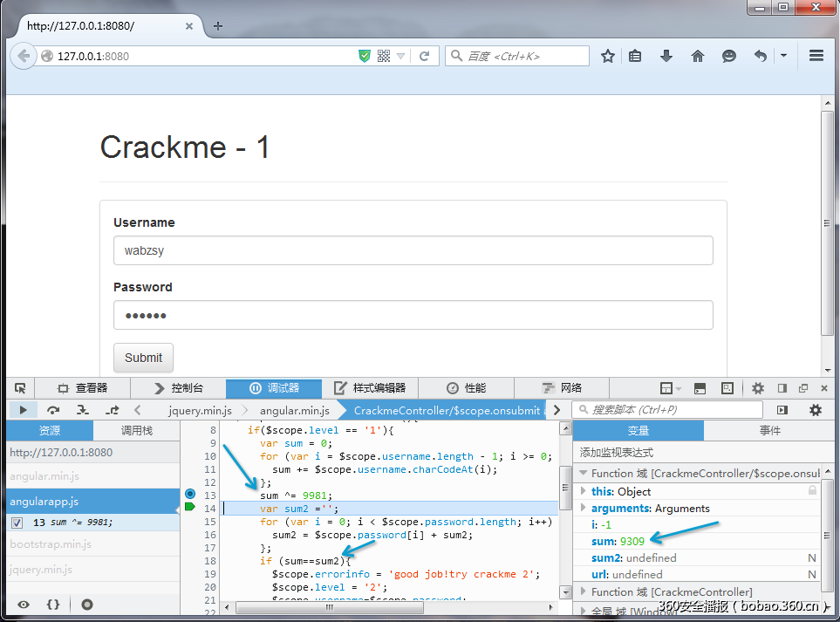This screenshot has height=622, width=840.
Task: Toggle pretty print braces button
Action: point(53,604)
